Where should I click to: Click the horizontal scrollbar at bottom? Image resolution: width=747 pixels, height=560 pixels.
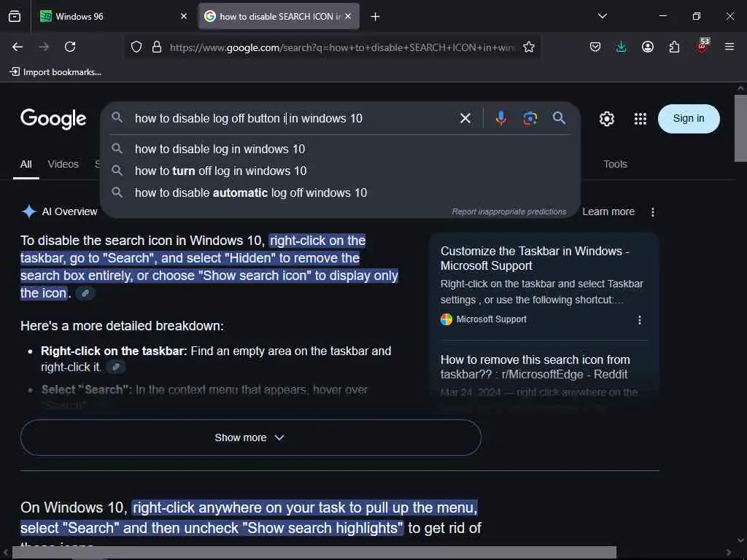(x=314, y=553)
